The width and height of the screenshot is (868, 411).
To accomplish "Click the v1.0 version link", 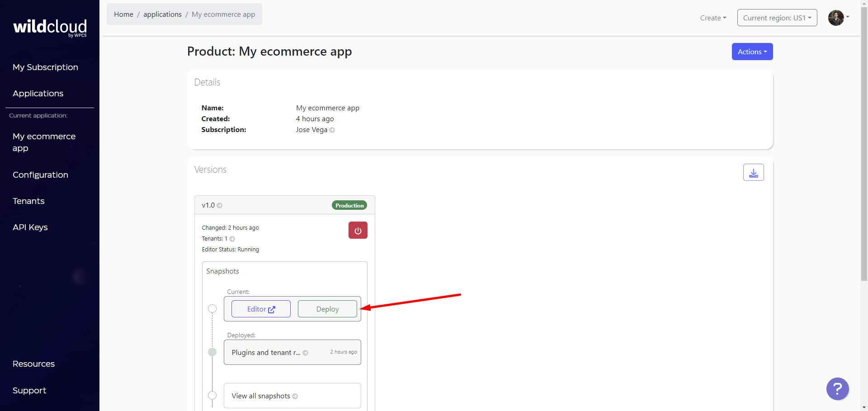I will [x=208, y=205].
